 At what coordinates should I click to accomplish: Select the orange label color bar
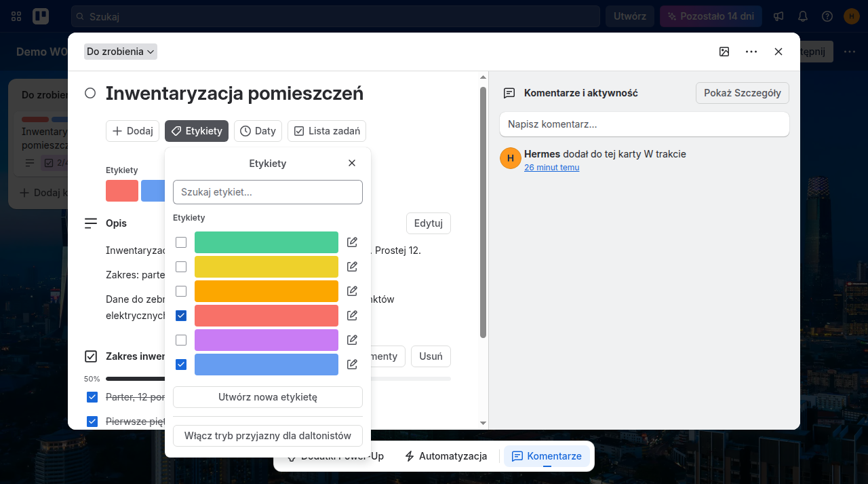tap(267, 291)
